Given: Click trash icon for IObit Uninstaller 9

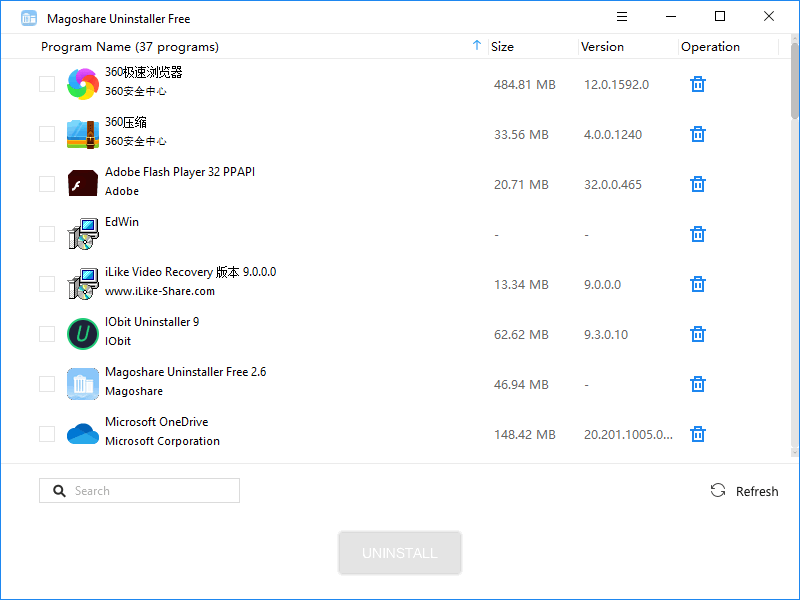Looking at the screenshot, I should (x=698, y=334).
